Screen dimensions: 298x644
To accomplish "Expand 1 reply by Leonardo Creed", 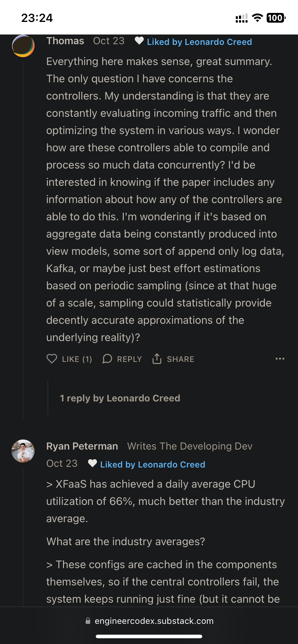I will point(120,398).
